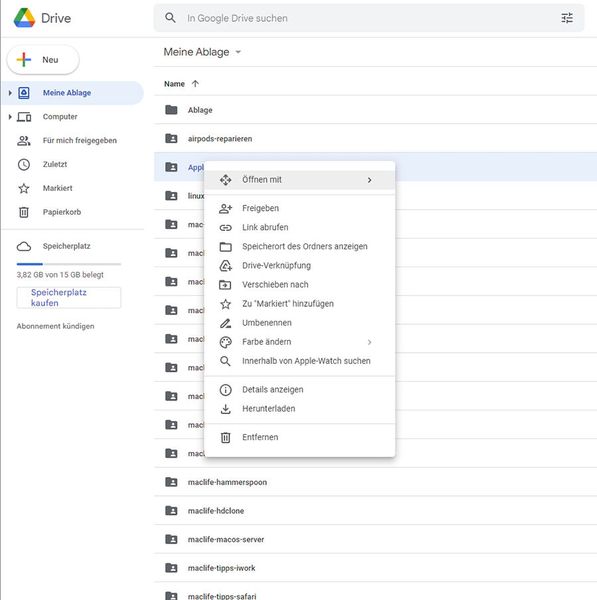Select the Ablage folder row
This screenshot has width=597, height=600.
pyautogui.click(x=375, y=110)
